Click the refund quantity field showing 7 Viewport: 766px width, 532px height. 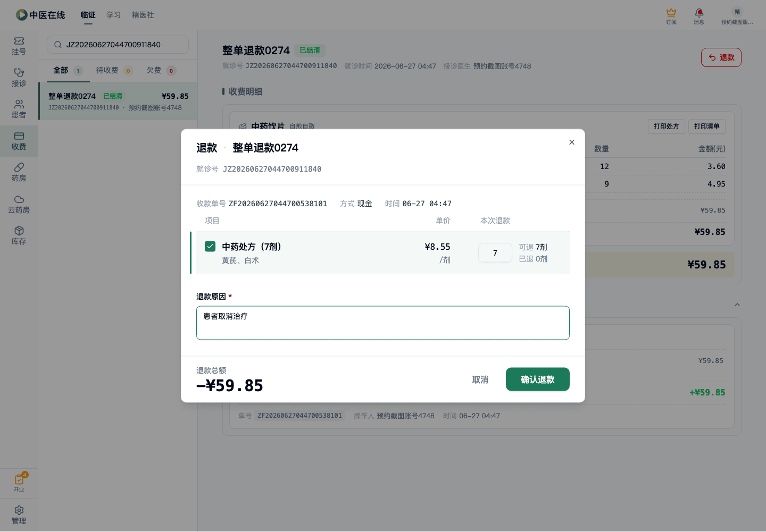coord(495,253)
